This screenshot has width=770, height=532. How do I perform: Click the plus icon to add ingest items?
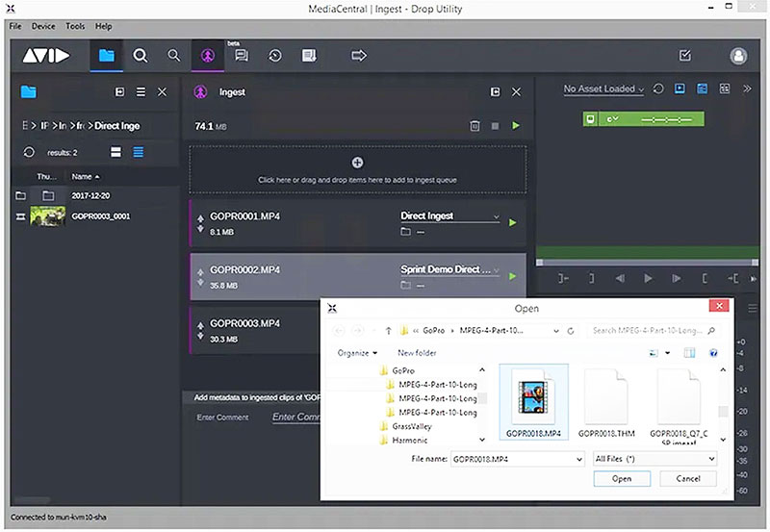pos(358,163)
